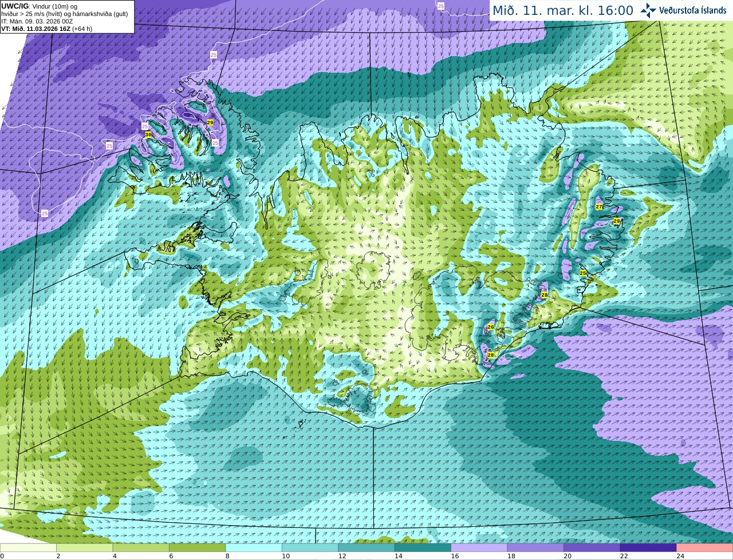This screenshot has height=560, width=733.
Task: Click the yellow 30 max gust marker
Action: coord(148,135)
